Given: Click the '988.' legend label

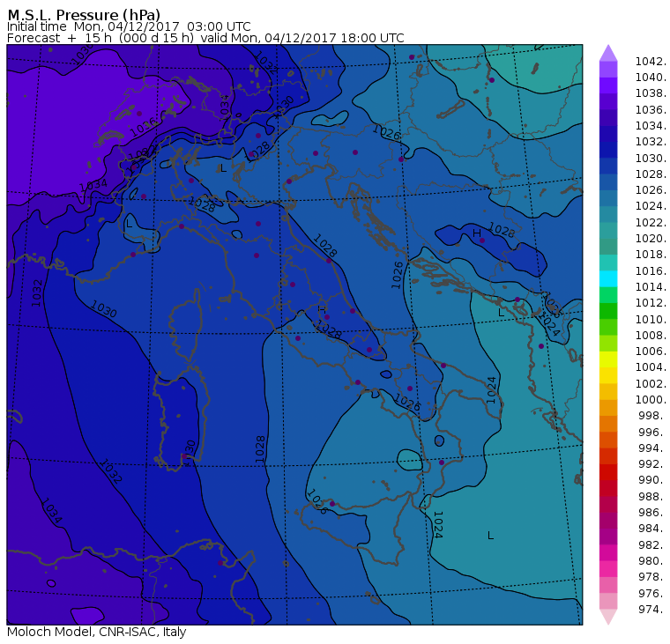Looking at the screenshot, I should (652, 496).
